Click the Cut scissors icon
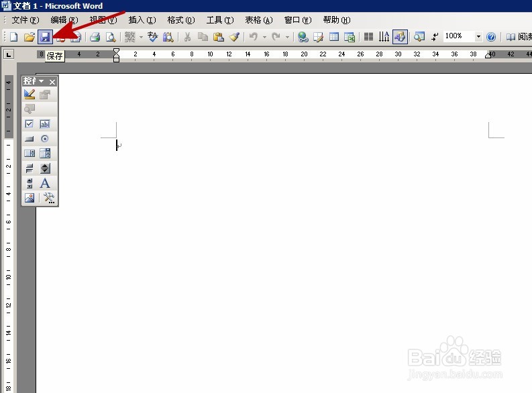532x393 pixels. pyautogui.click(x=187, y=37)
